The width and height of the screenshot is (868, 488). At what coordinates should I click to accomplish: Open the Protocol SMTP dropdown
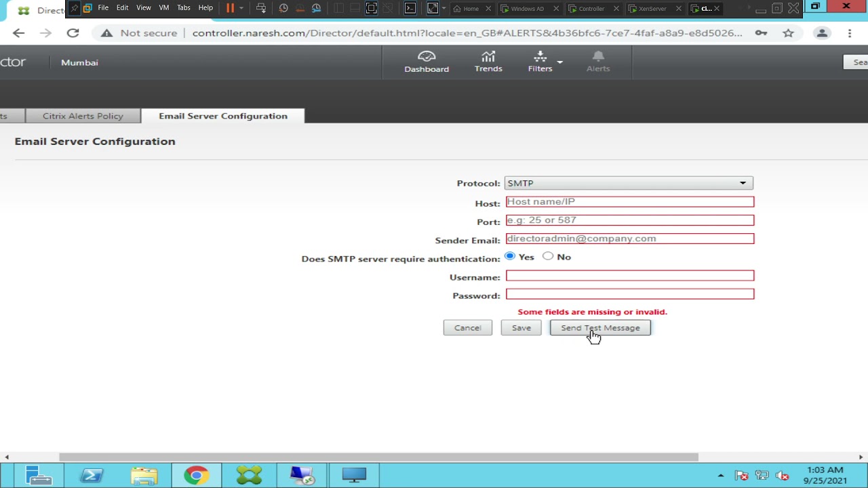tap(629, 183)
